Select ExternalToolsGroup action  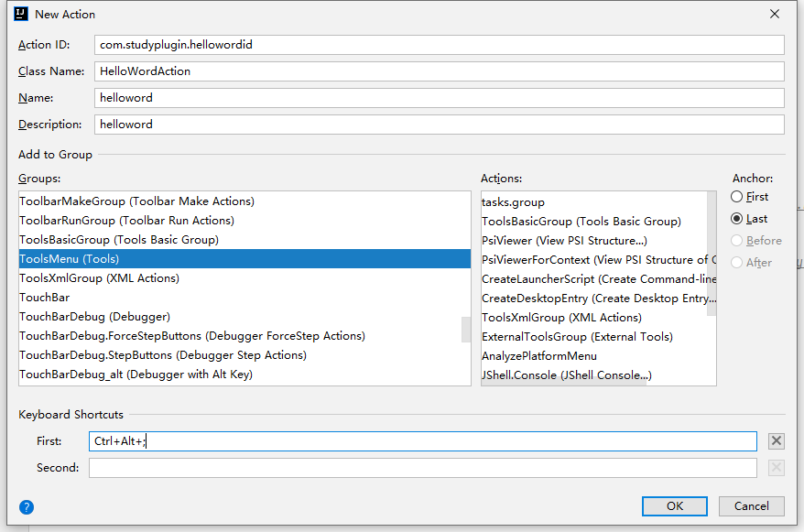pyautogui.click(x=598, y=337)
